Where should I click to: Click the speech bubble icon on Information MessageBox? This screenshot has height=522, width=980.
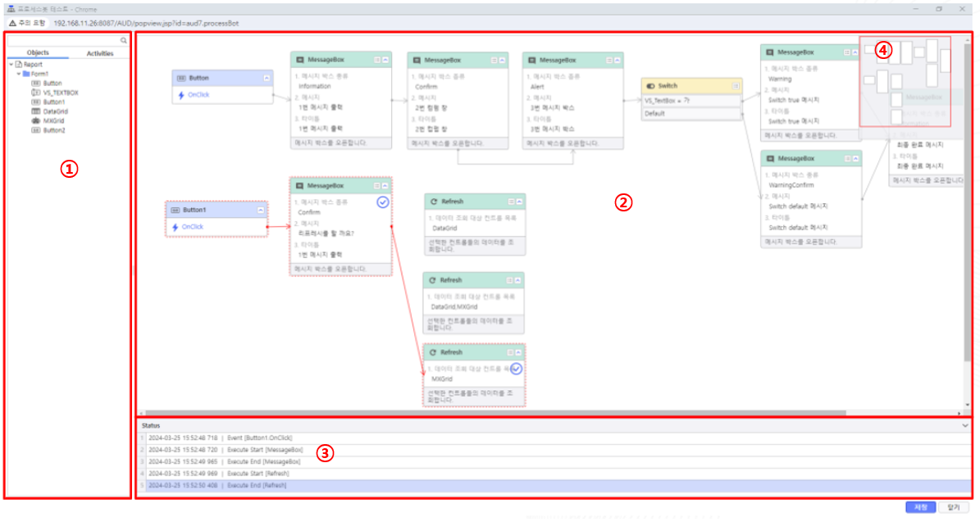click(x=300, y=60)
